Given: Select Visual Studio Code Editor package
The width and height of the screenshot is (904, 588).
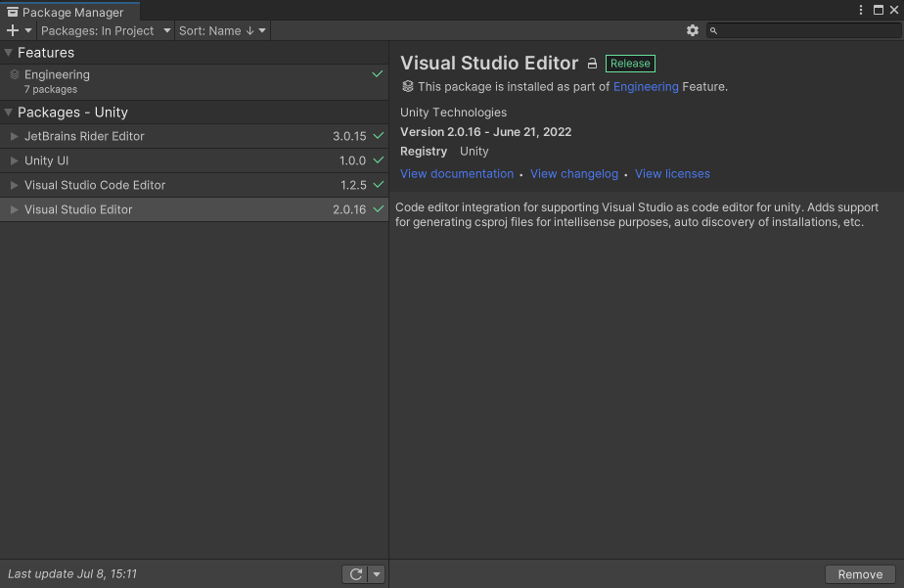Looking at the screenshot, I should (x=195, y=185).
